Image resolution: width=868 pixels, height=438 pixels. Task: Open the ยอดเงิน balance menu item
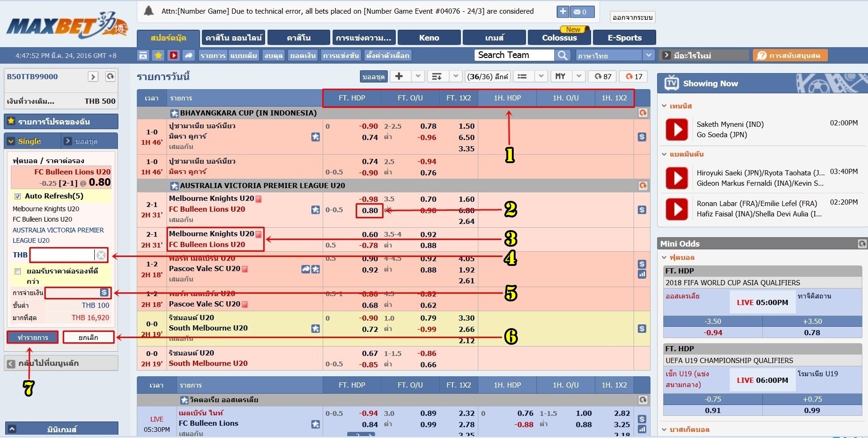[303, 55]
